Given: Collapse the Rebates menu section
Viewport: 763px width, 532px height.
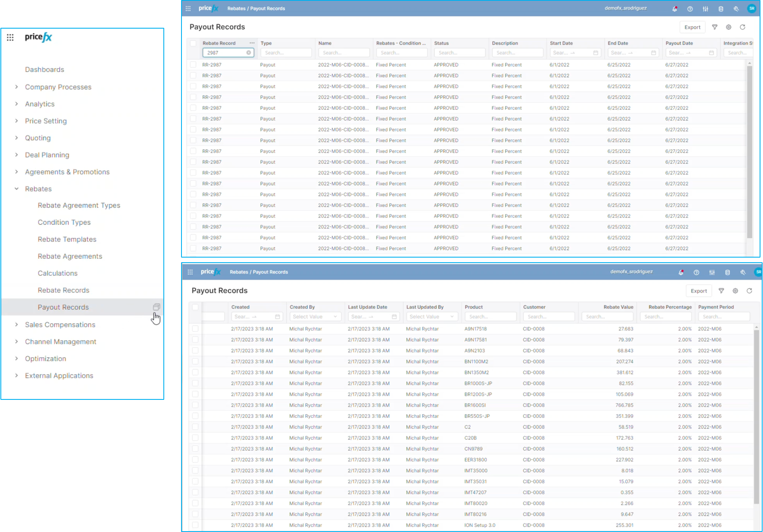Looking at the screenshot, I should click(16, 189).
